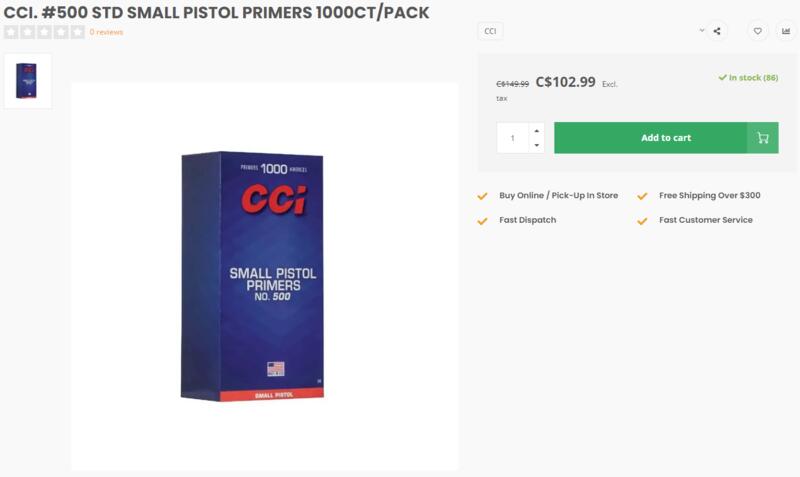Expand the small chevron next to share
This screenshot has height=477, width=800.
702,31
